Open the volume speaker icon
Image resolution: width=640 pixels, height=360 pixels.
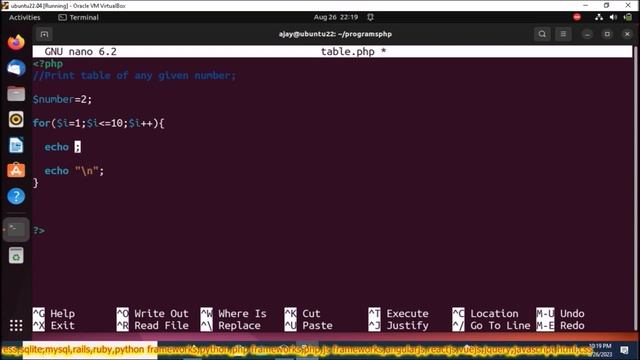coord(613,17)
